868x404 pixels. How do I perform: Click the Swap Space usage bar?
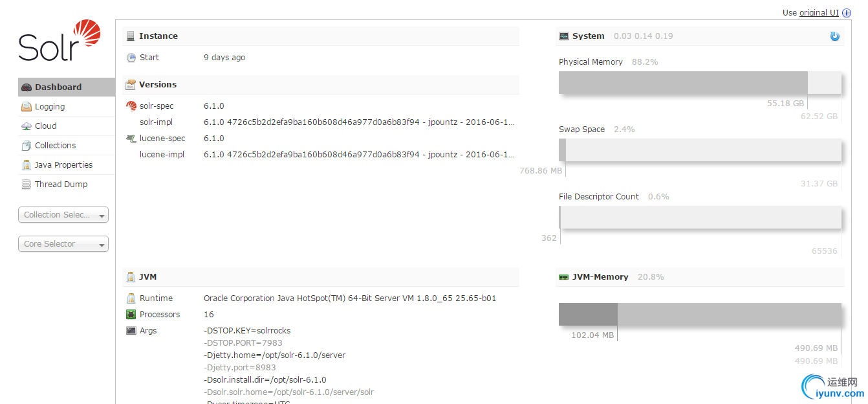coord(700,150)
